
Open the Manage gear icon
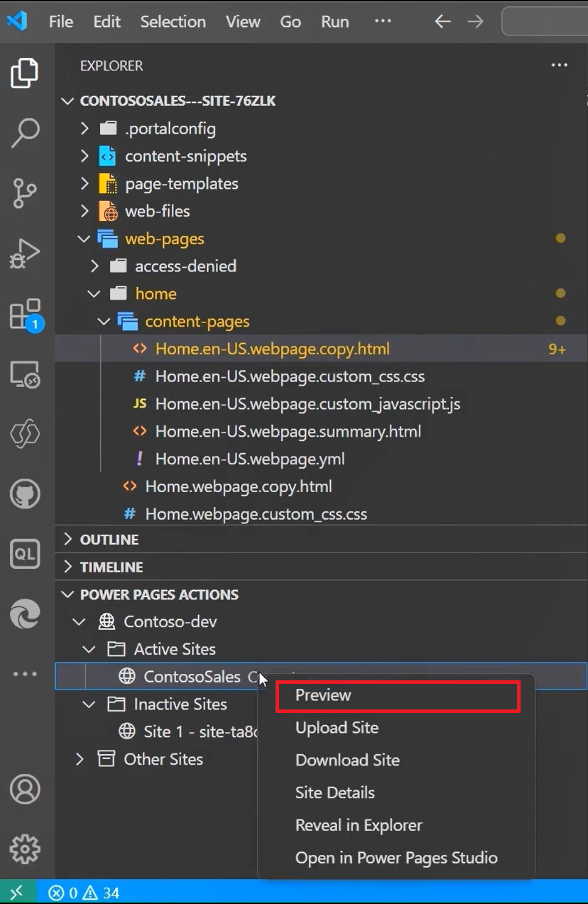coord(25,849)
